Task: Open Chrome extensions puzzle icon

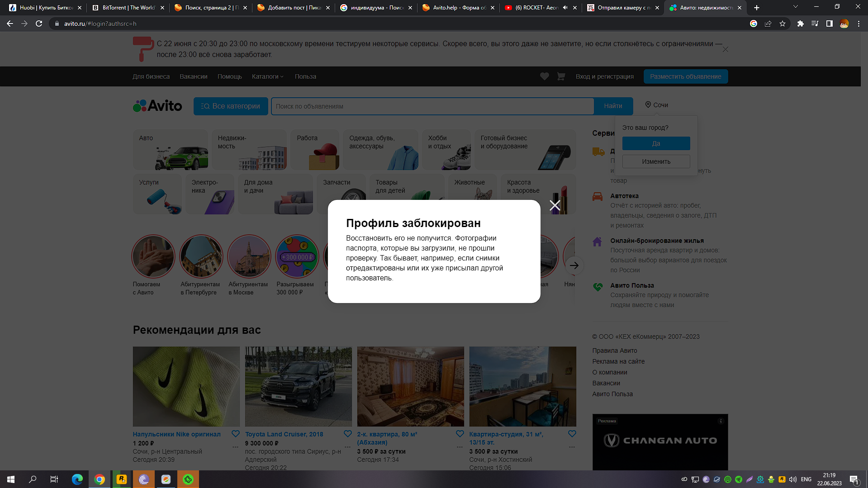Action: [x=801, y=24]
